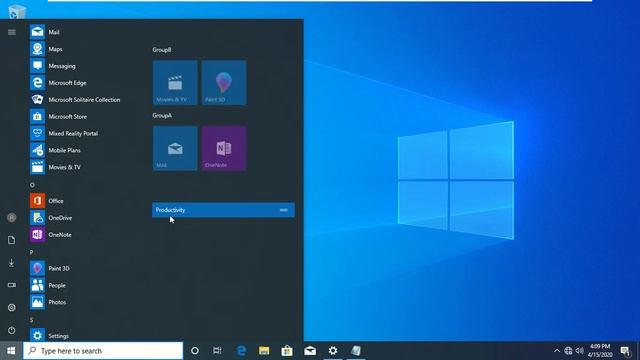Open the taskbar clock and date
640x360 pixels.
pos(600,351)
